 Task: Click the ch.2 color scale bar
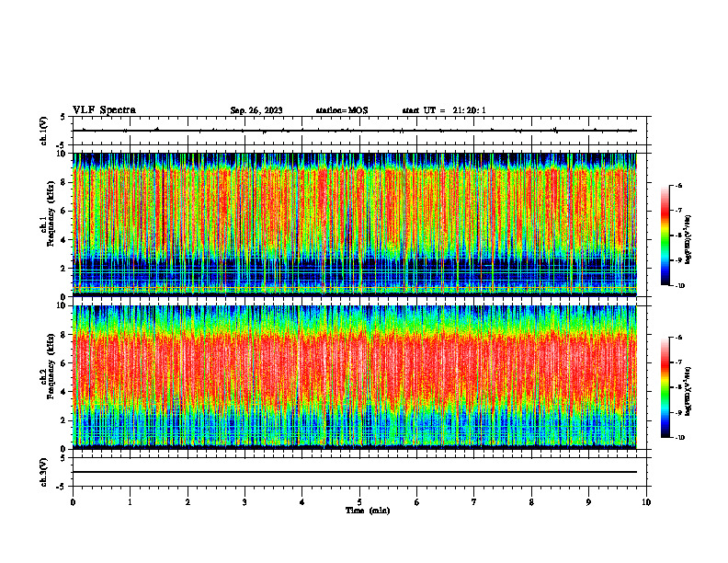click(x=665, y=387)
